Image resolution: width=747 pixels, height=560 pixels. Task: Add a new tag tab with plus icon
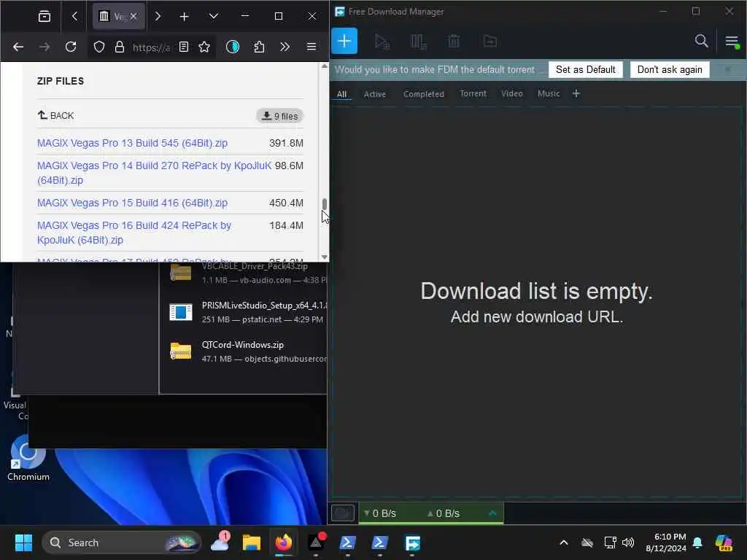pos(576,93)
